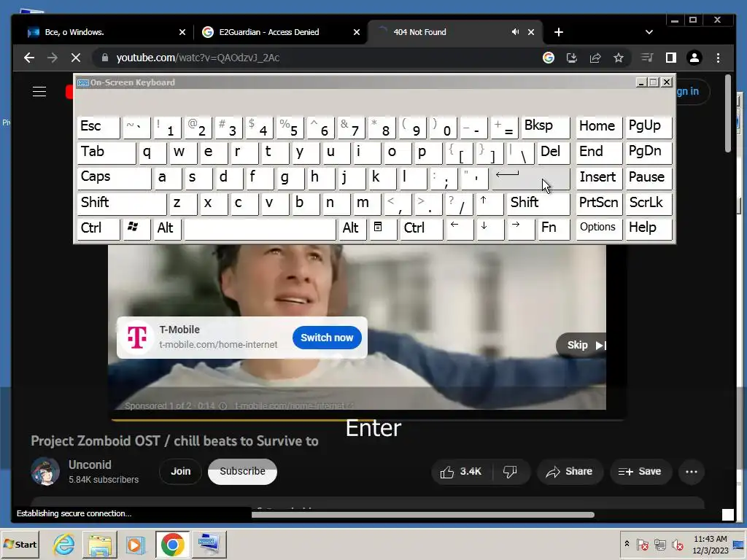Toggle the Fn key
747x560 pixels.
[x=554, y=228]
